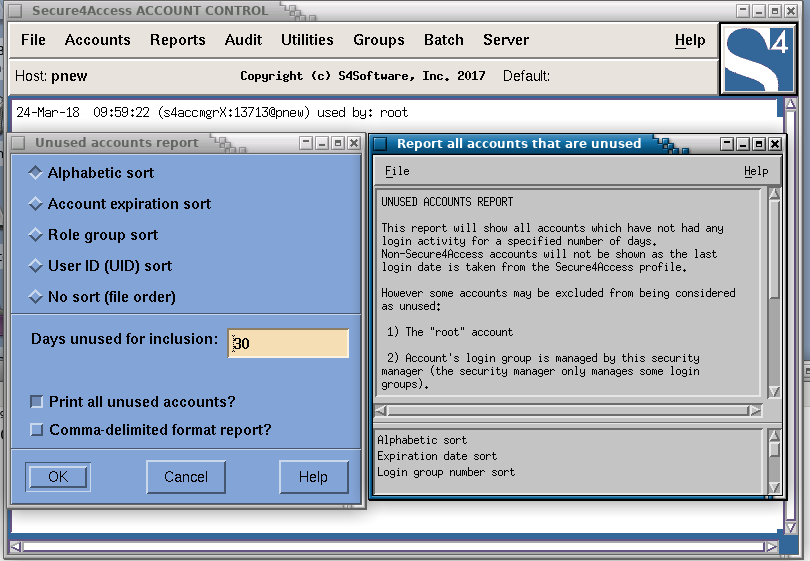
Task: Click the 'Host: pnew' label
Action: pyautogui.click(x=51, y=76)
